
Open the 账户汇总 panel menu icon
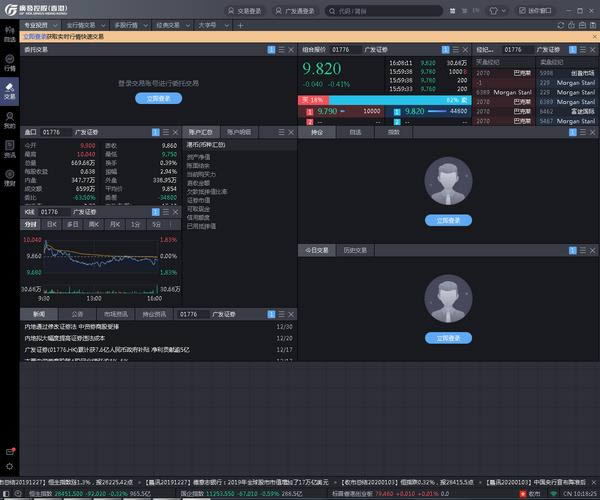click(281, 132)
